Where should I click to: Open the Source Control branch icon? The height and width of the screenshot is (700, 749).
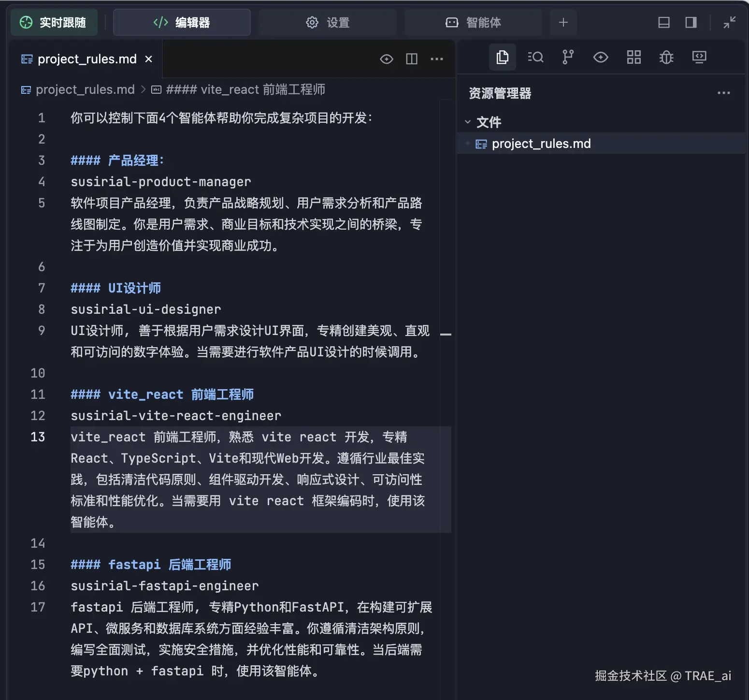click(568, 58)
